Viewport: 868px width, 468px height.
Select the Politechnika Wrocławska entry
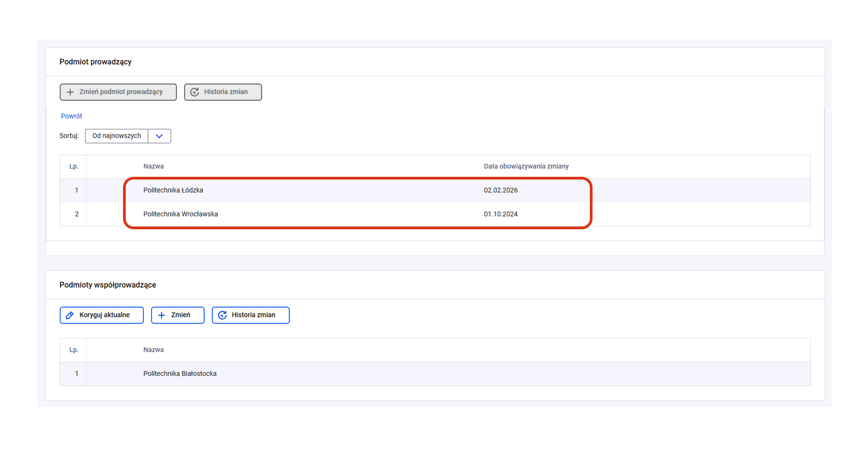point(180,214)
